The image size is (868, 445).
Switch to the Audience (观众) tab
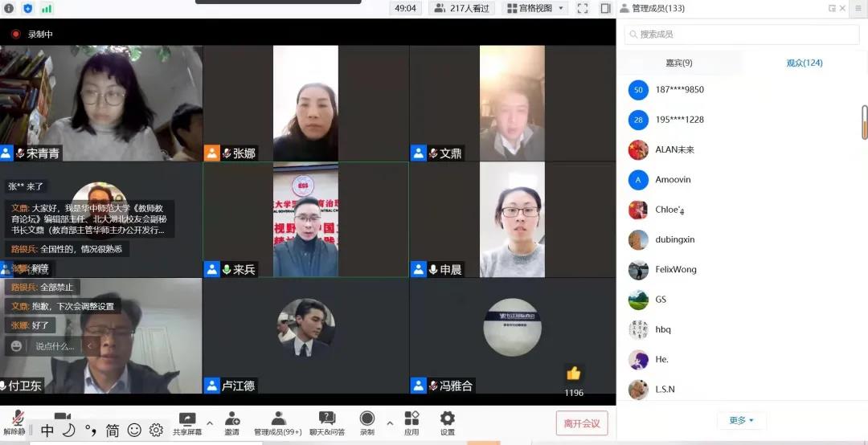(804, 63)
